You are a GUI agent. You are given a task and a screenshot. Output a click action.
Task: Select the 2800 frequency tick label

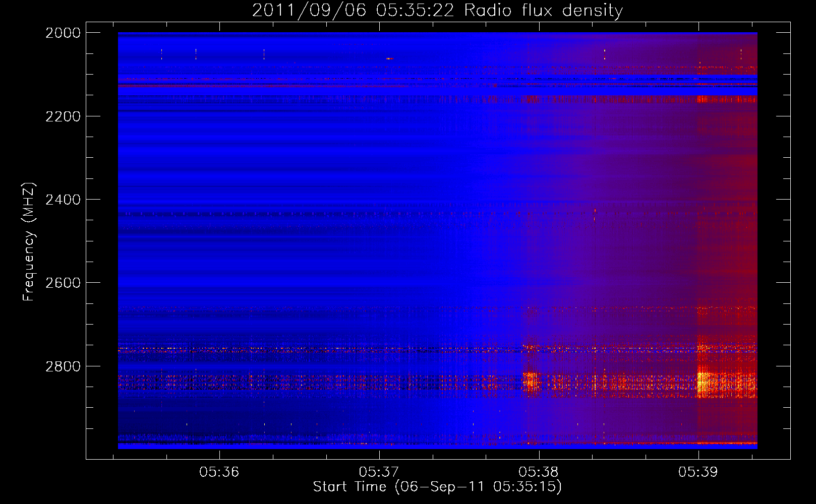coord(63,366)
